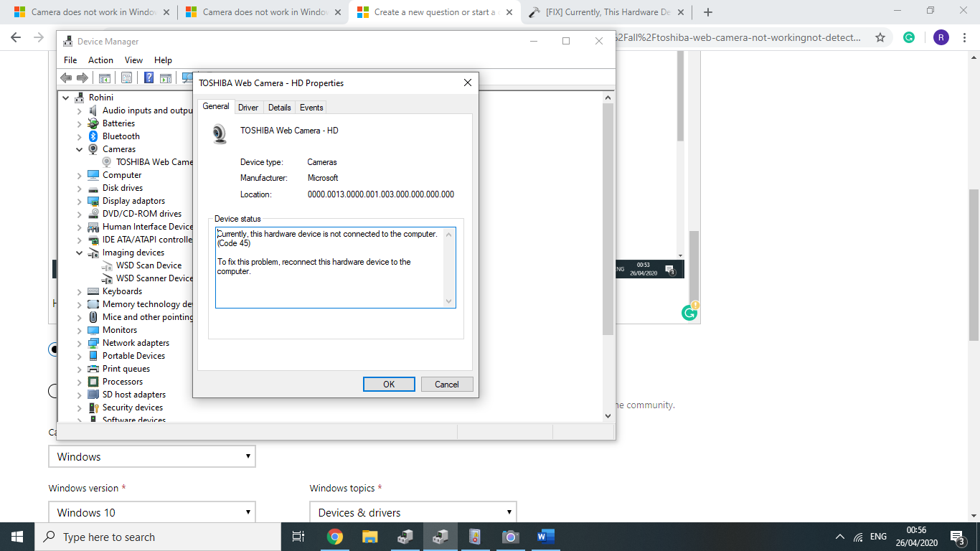Open Microsoft Word from the taskbar
980x551 pixels.
(545, 537)
